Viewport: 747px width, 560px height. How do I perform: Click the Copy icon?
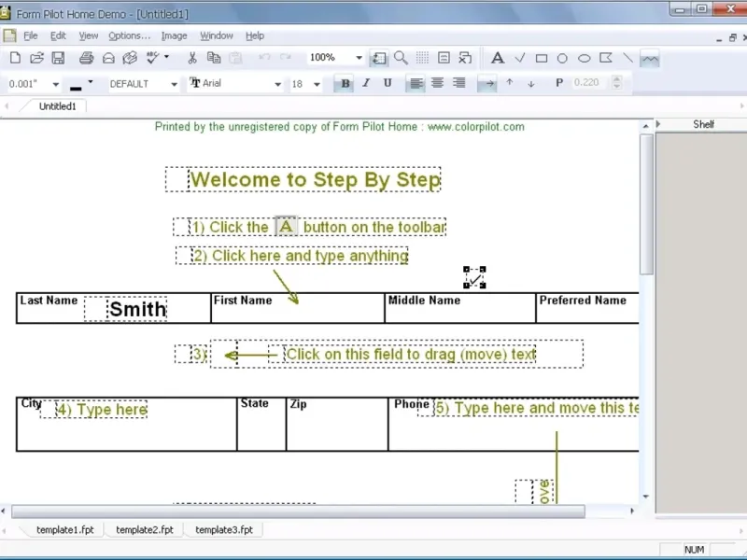tap(214, 58)
